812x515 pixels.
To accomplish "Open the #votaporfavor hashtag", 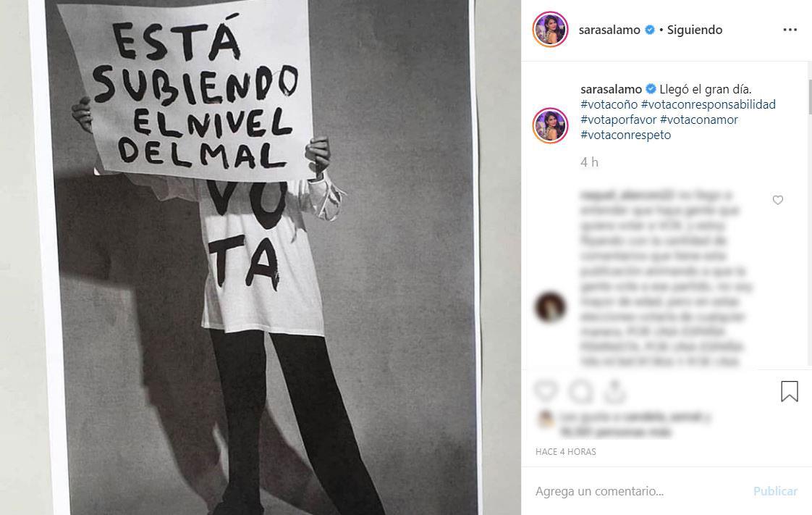I will tap(618, 120).
